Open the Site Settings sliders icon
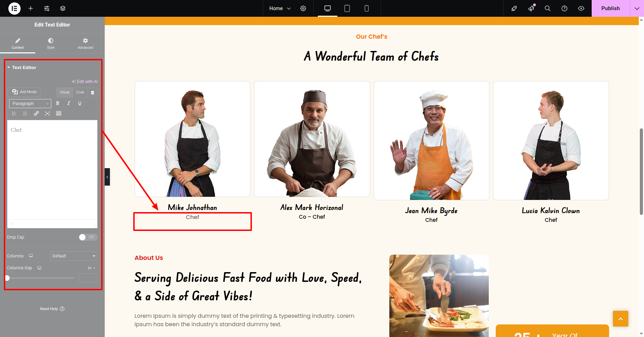Screen dimensions: 644x337 47,8
